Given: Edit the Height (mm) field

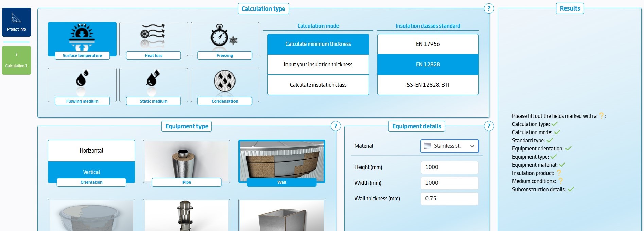Looking at the screenshot, I should tap(450, 167).
